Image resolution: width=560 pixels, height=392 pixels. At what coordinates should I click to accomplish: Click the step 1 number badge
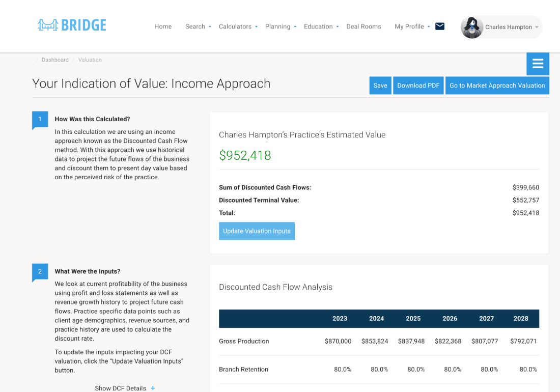tap(40, 119)
